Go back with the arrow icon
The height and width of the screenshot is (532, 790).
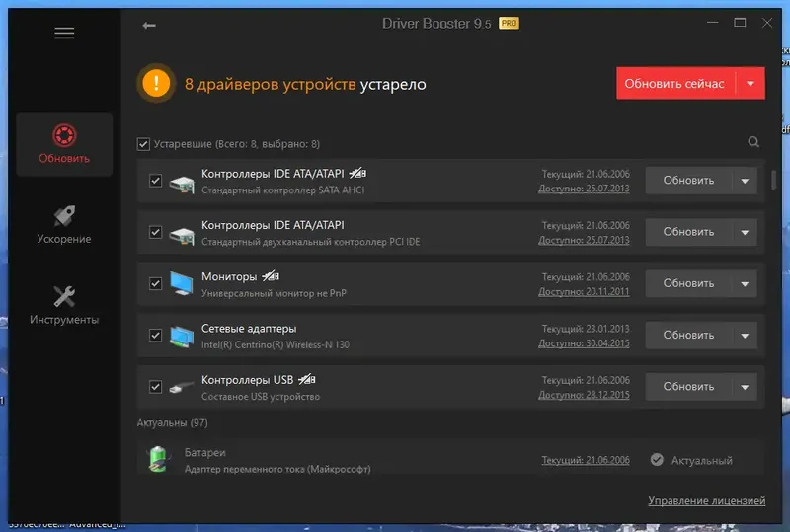coord(149,26)
